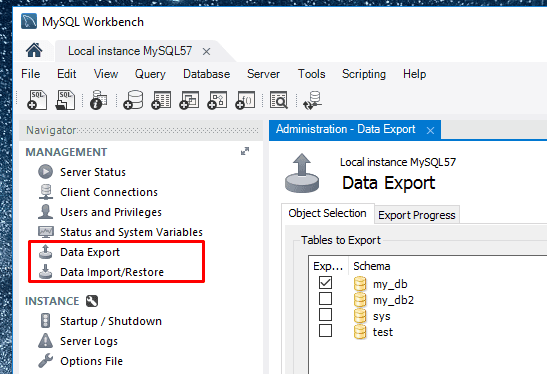Viewport: 547px width, 374px height.
Task: Click the INSTANCE wrench settings icon
Action: tap(92, 301)
